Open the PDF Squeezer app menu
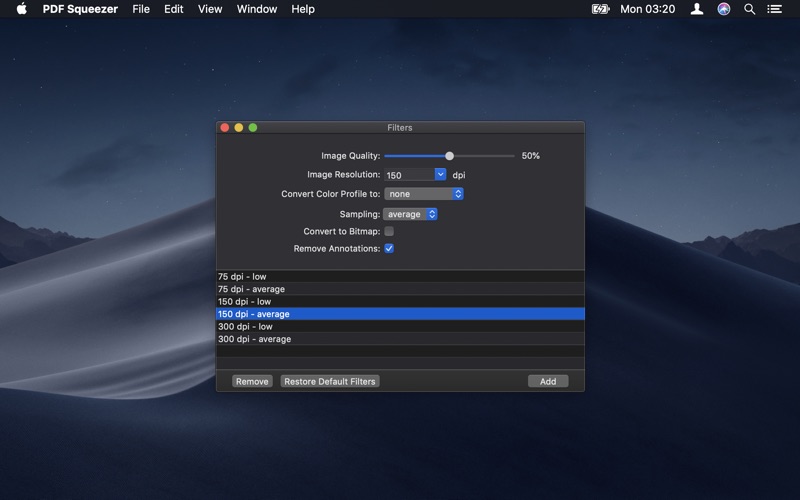The width and height of the screenshot is (800, 500). coord(80,9)
